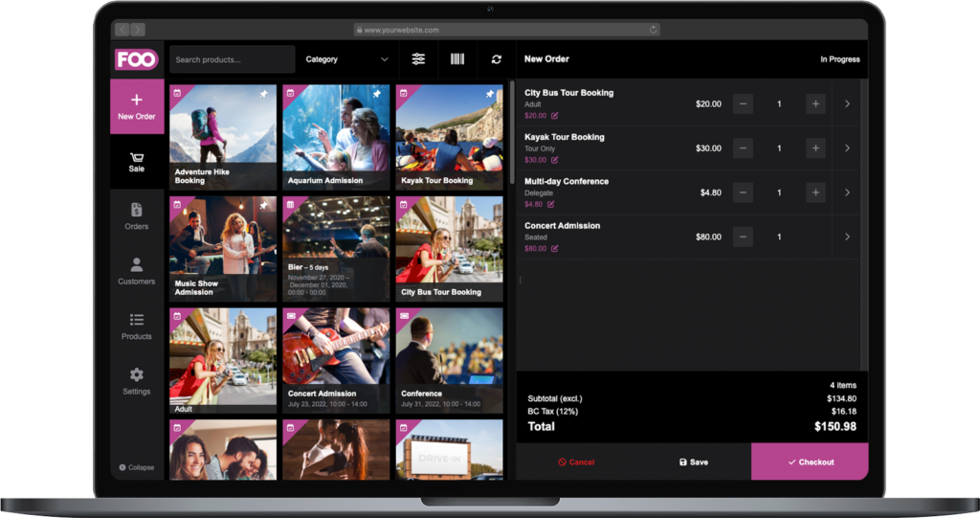Image resolution: width=980 pixels, height=518 pixels.
Task: Save the current order
Action: (693, 462)
